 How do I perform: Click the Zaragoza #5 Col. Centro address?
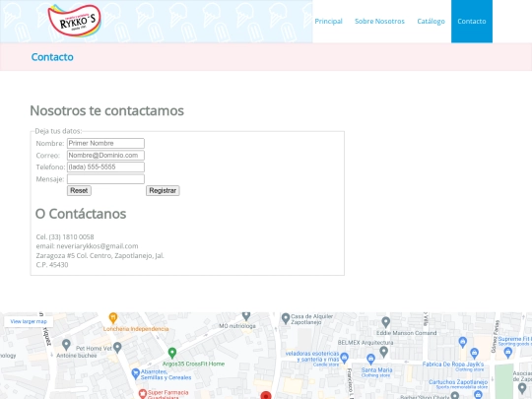100,255
